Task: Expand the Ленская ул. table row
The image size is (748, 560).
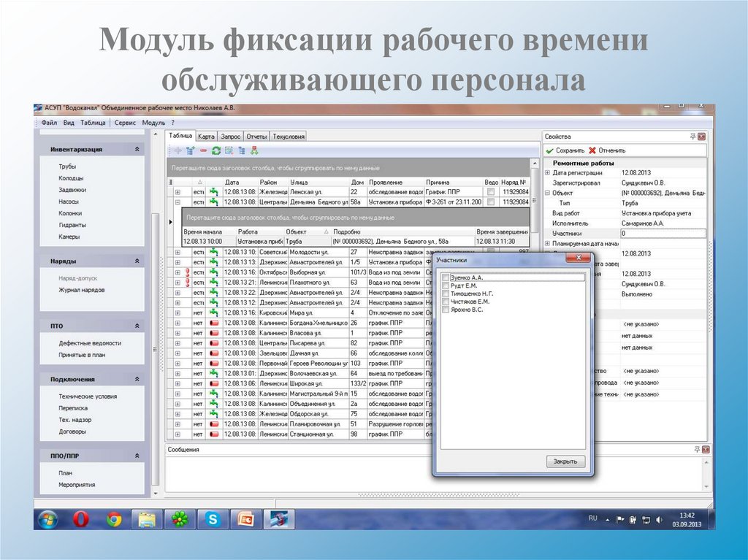Action: [178, 192]
